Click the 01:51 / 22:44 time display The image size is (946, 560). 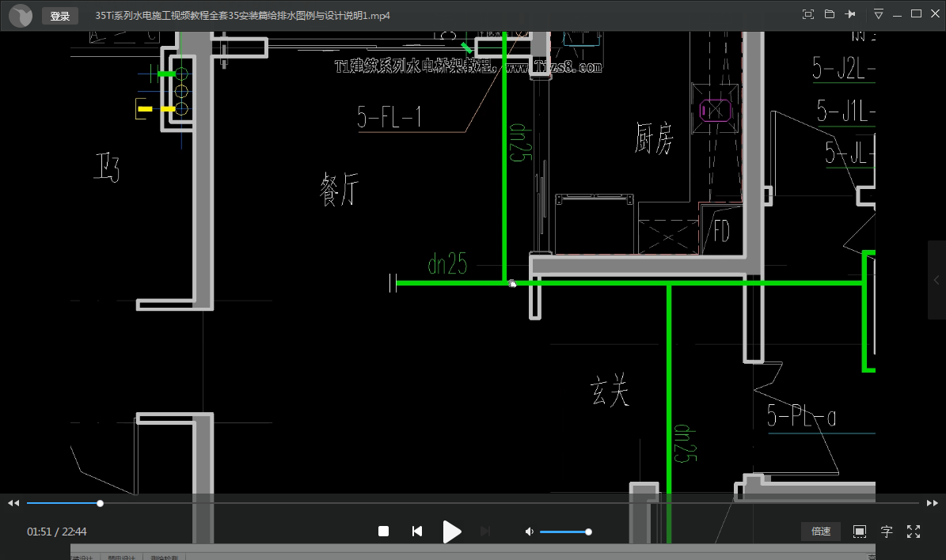(57, 531)
